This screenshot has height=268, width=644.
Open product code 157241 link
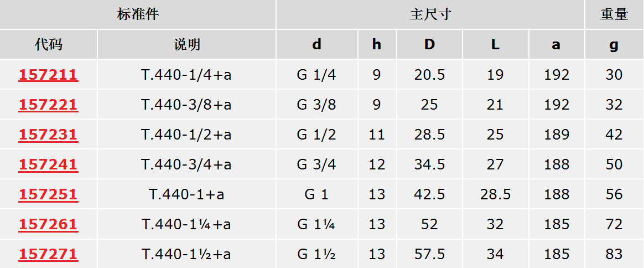point(48,164)
